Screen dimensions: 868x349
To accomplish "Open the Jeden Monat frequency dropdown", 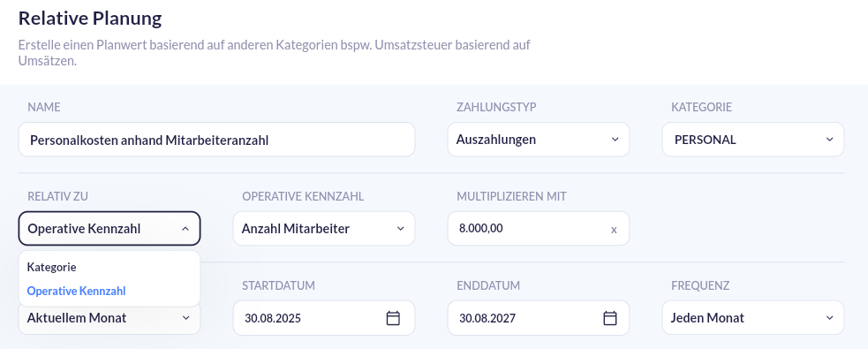I will 753,317.
